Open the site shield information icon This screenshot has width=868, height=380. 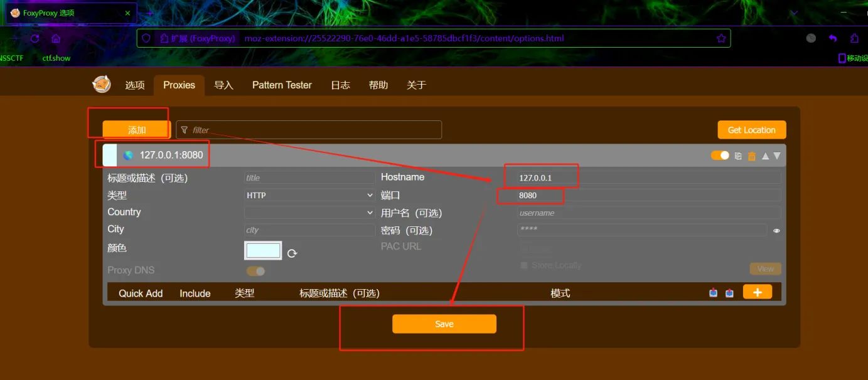pyautogui.click(x=146, y=38)
